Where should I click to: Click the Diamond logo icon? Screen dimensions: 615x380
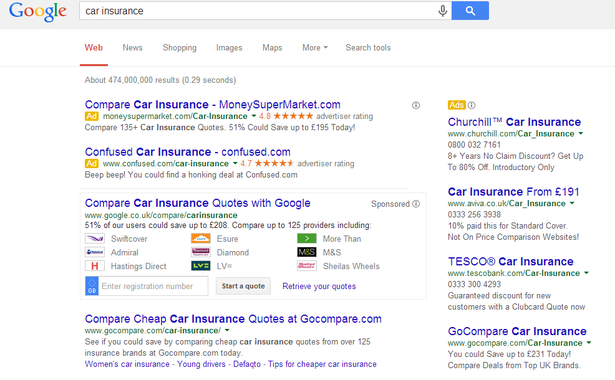coord(201,252)
